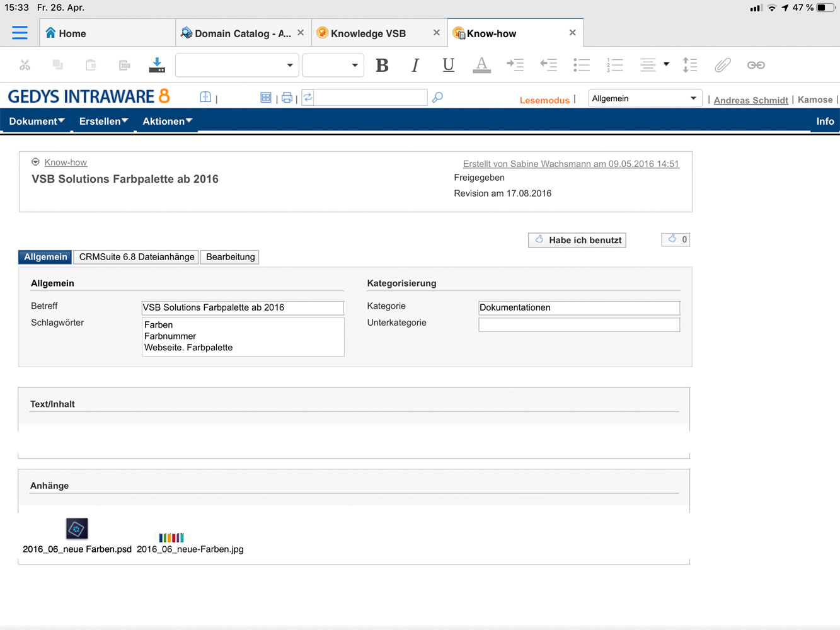Viewport: 840px width, 630px height.
Task: Open the Erstellen menu
Action: pyautogui.click(x=103, y=121)
